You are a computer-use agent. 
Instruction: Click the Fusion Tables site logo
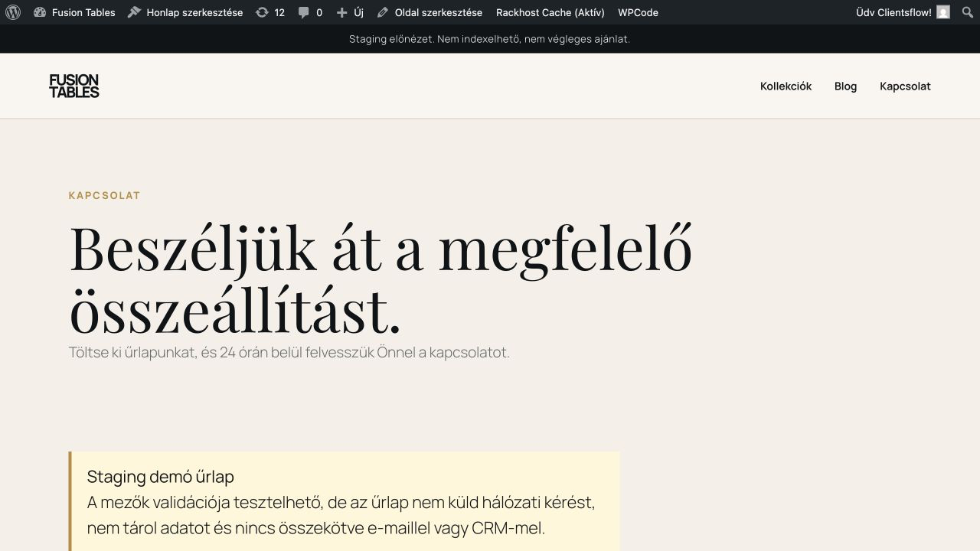[74, 86]
